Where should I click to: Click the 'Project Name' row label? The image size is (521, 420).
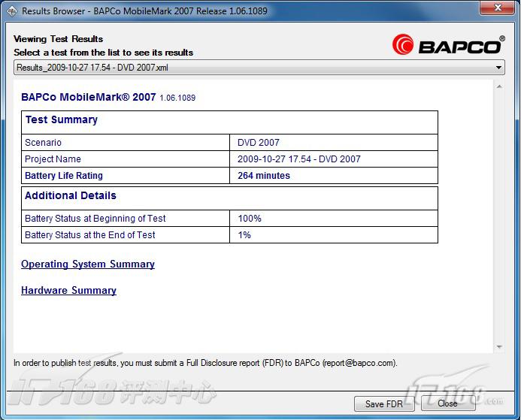53,159
